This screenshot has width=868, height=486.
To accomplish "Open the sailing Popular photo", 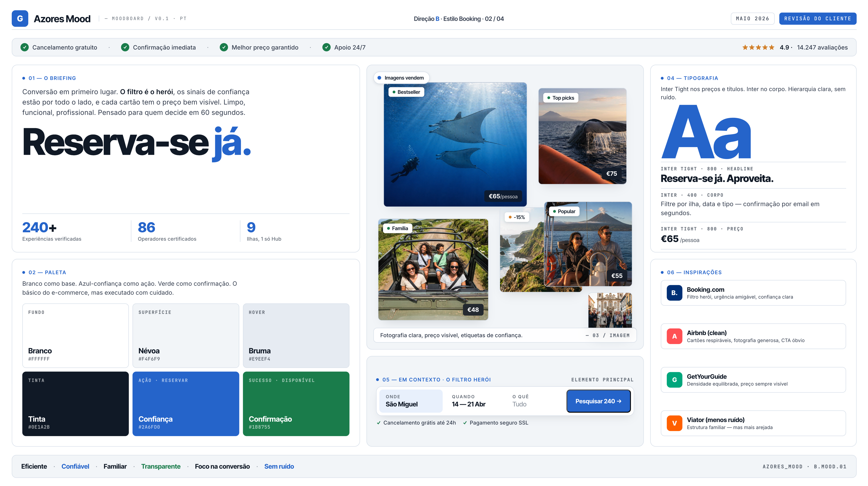I will pyautogui.click(x=588, y=244).
